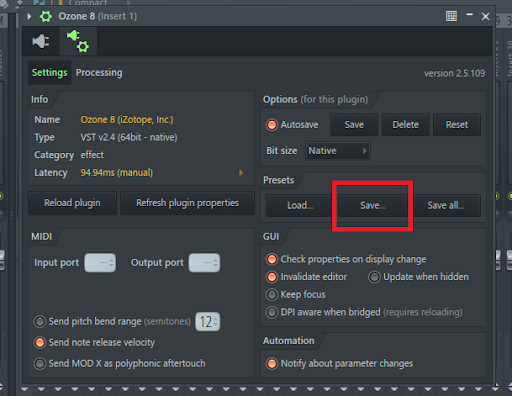Click the Save button in Options

tap(354, 125)
